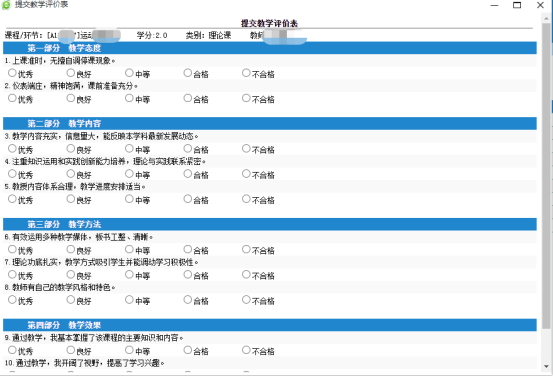Viewport: 553px width, 376px height.
Task: Click the vertical scrollbar thumb
Action: coord(546,176)
